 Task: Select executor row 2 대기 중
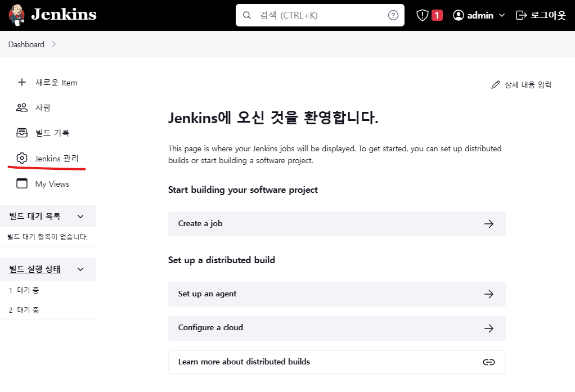48,310
